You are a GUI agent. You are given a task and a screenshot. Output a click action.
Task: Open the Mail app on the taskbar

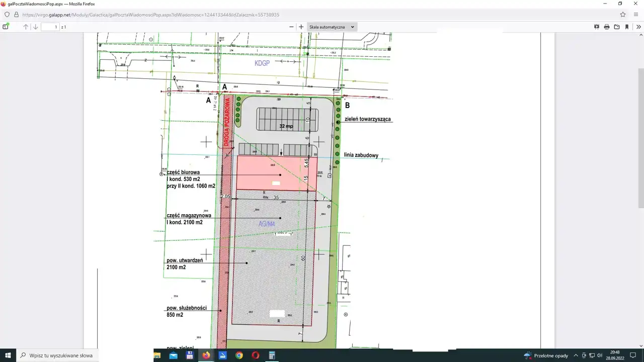click(x=173, y=355)
